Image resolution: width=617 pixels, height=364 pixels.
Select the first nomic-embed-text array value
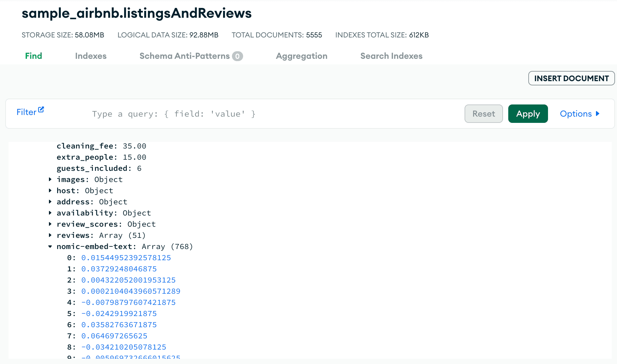tap(126, 258)
